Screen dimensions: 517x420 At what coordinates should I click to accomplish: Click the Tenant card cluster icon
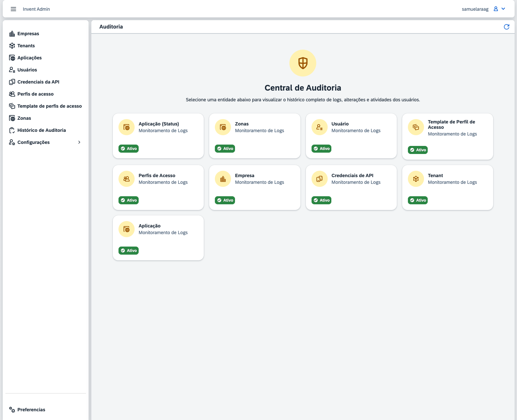[x=416, y=179]
